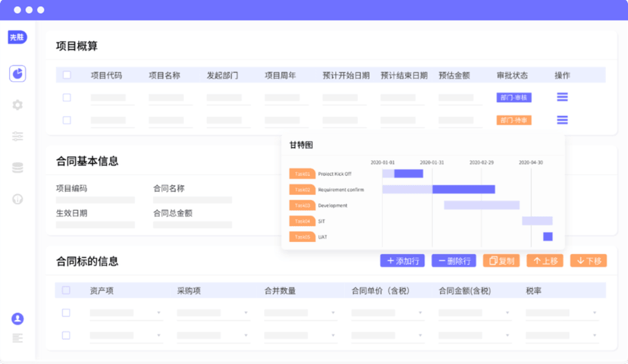628x364 pixels.
Task: Select the Task05 label in Gantt chart
Action: click(x=303, y=237)
